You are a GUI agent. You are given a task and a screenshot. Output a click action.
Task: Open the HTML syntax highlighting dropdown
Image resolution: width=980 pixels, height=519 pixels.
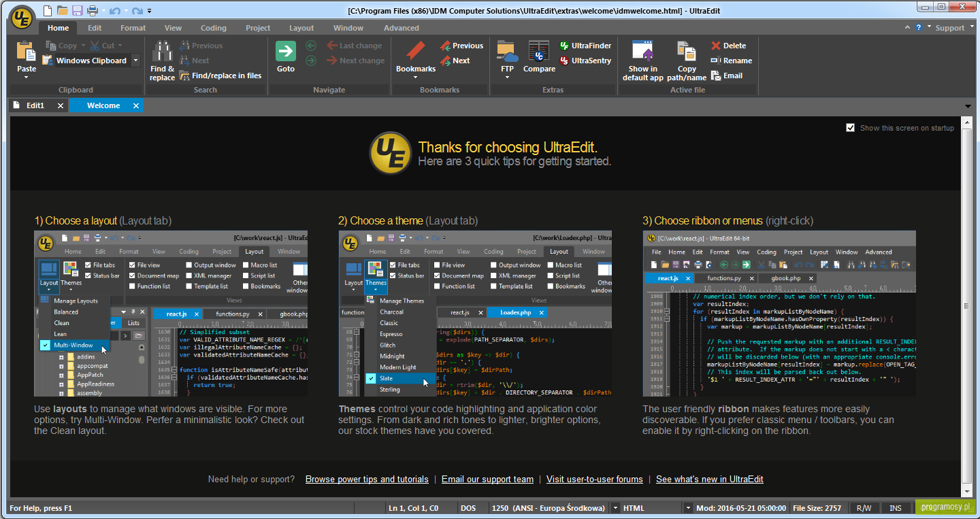click(x=688, y=508)
